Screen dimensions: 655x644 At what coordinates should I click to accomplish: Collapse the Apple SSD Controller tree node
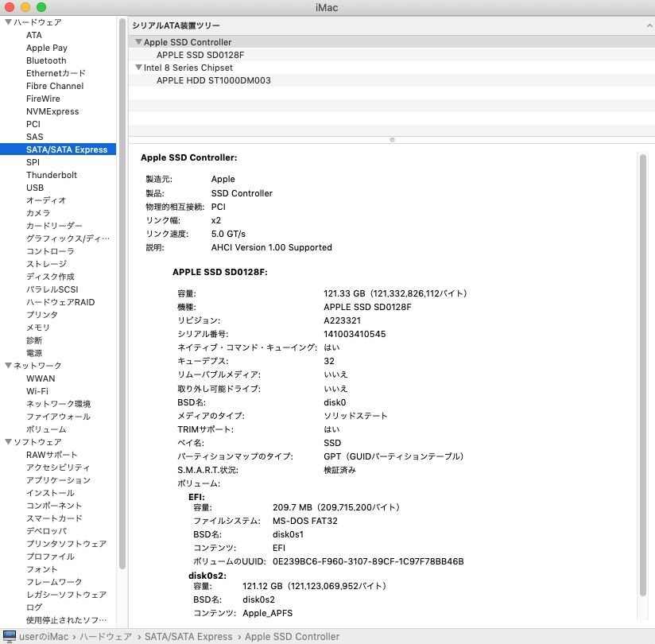tap(138, 42)
